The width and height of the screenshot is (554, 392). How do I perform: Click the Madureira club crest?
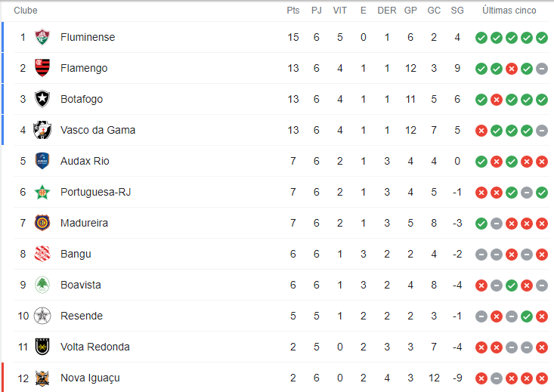pos(42,223)
